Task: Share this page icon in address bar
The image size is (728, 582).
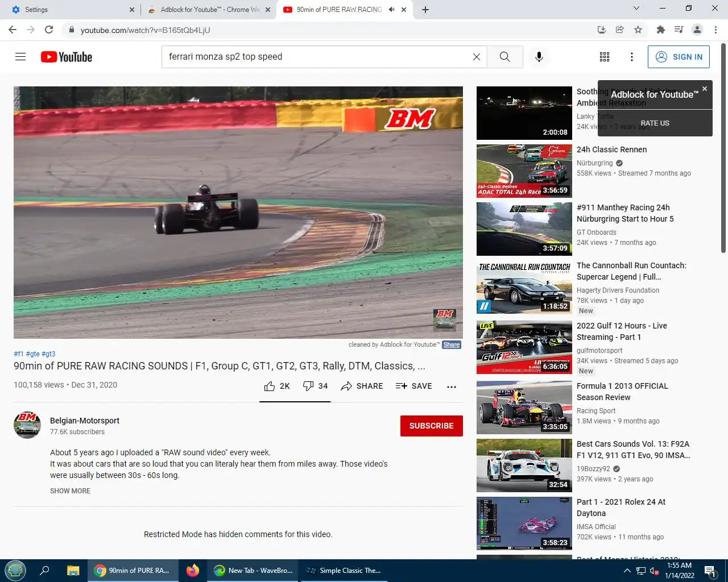Action: (620, 30)
